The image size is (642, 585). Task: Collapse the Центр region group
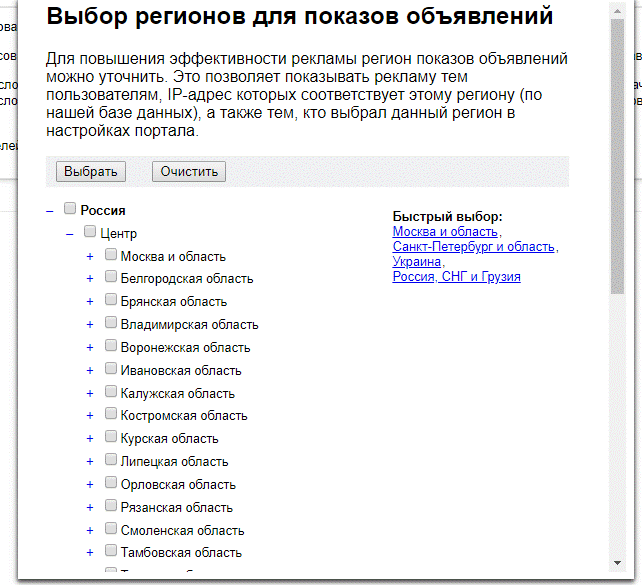pos(70,233)
